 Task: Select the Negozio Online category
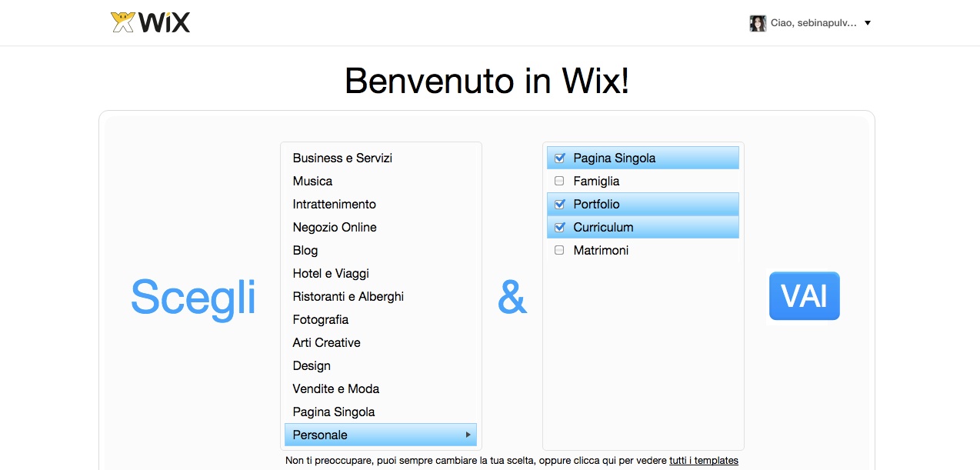tap(335, 228)
